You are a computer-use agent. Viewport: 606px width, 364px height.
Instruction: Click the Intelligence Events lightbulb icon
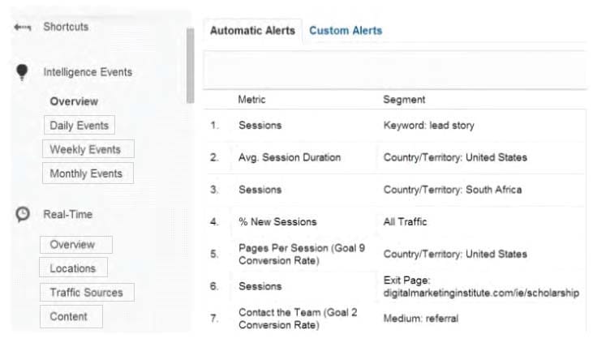pyautogui.click(x=22, y=72)
